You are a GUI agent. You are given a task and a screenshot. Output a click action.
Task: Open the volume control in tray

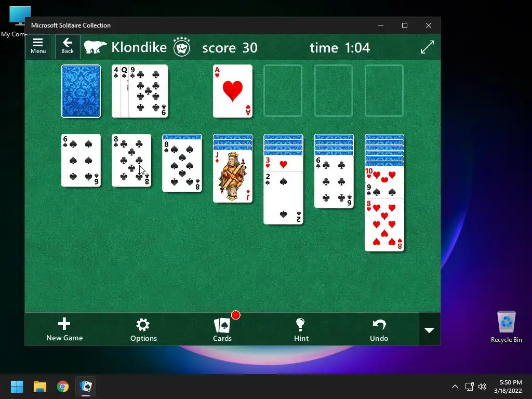coord(482,387)
